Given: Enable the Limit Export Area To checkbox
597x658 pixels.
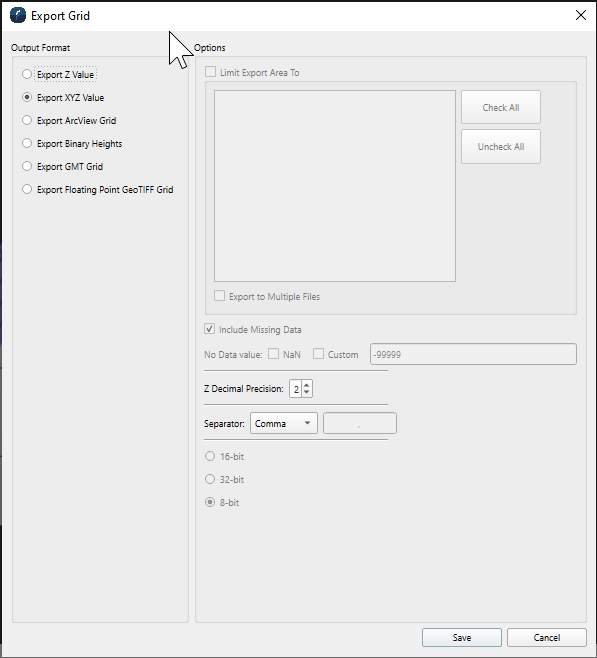Looking at the screenshot, I should point(211,72).
